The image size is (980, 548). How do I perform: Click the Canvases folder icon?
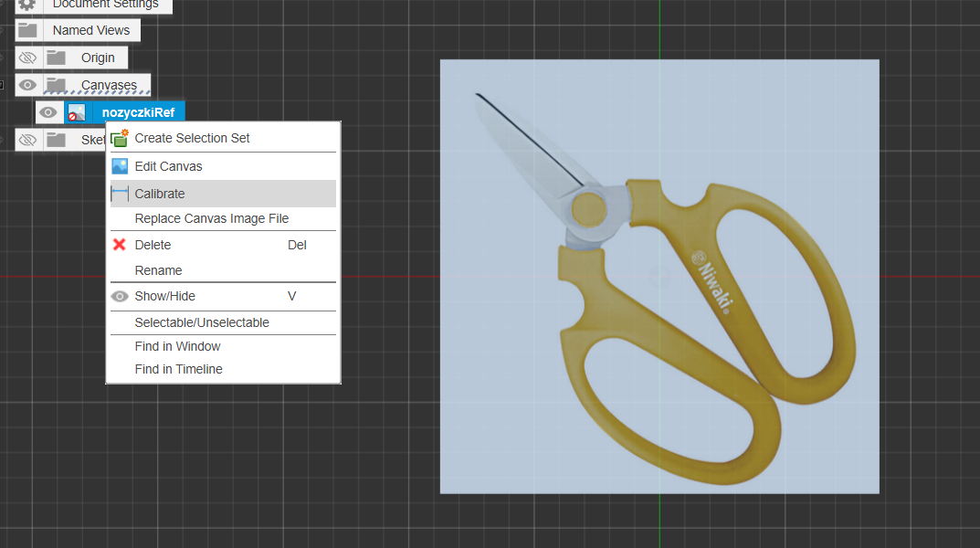point(57,85)
